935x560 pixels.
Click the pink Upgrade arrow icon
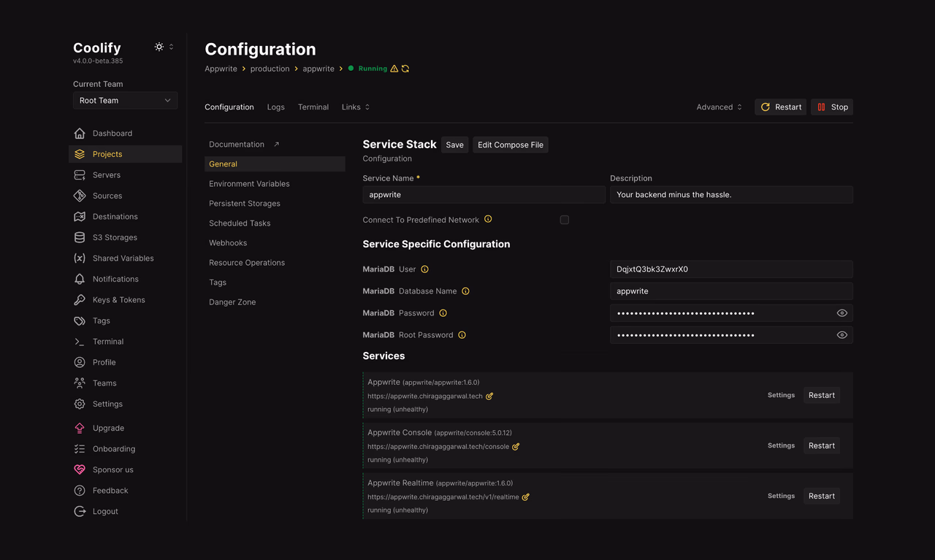point(80,428)
